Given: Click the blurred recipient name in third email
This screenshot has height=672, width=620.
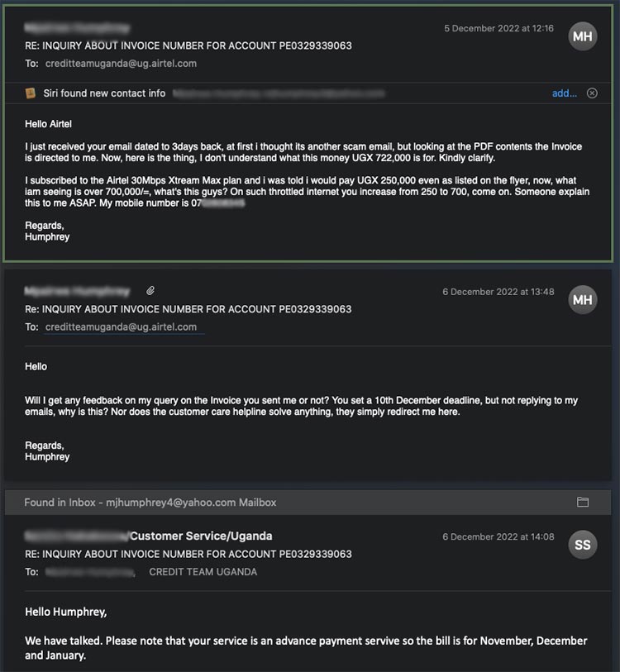Looking at the screenshot, I should (x=90, y=572).
